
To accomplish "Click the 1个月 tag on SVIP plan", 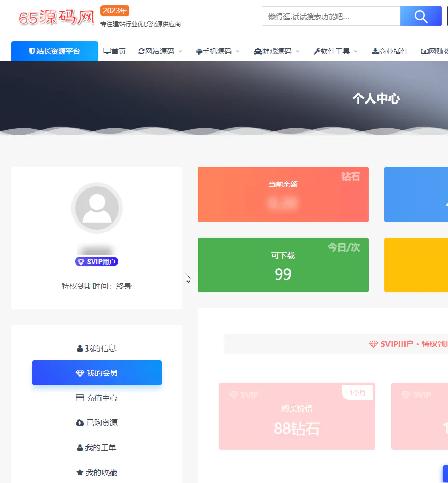I will (357, 392).
